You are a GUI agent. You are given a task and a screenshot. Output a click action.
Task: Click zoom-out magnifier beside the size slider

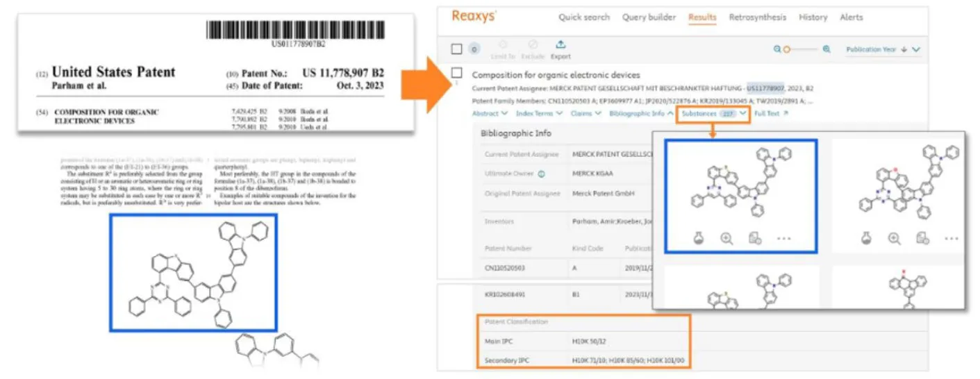point(777,49)
